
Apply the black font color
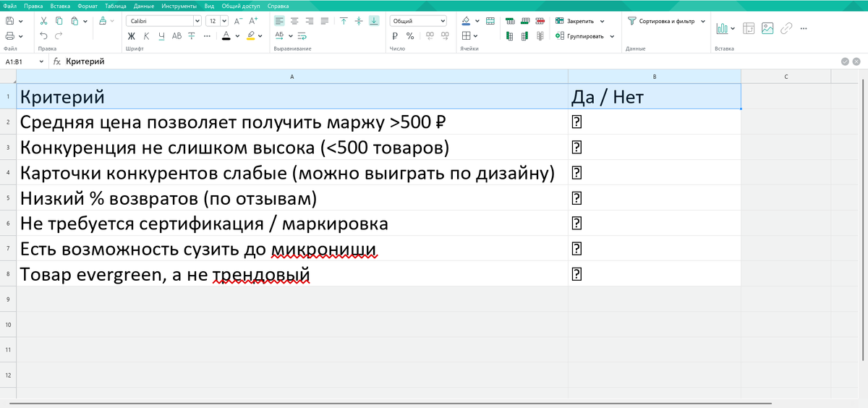click(x=226, y=35)
